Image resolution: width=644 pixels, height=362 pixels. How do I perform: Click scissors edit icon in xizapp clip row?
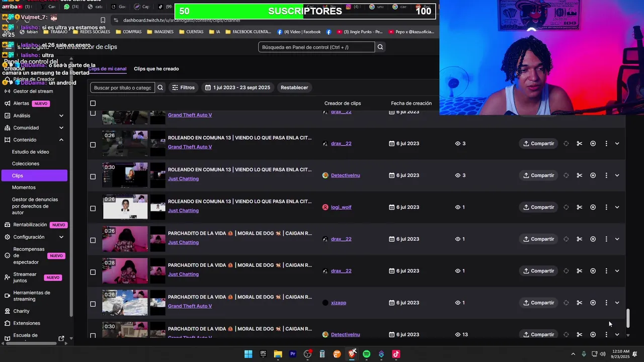579,303
